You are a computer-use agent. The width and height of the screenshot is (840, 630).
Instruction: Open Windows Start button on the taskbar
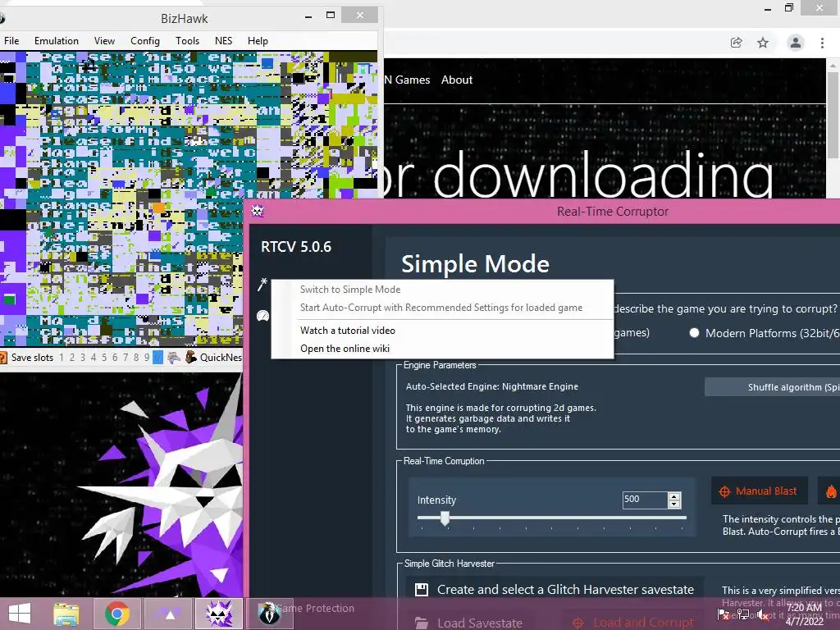[20, 614]
